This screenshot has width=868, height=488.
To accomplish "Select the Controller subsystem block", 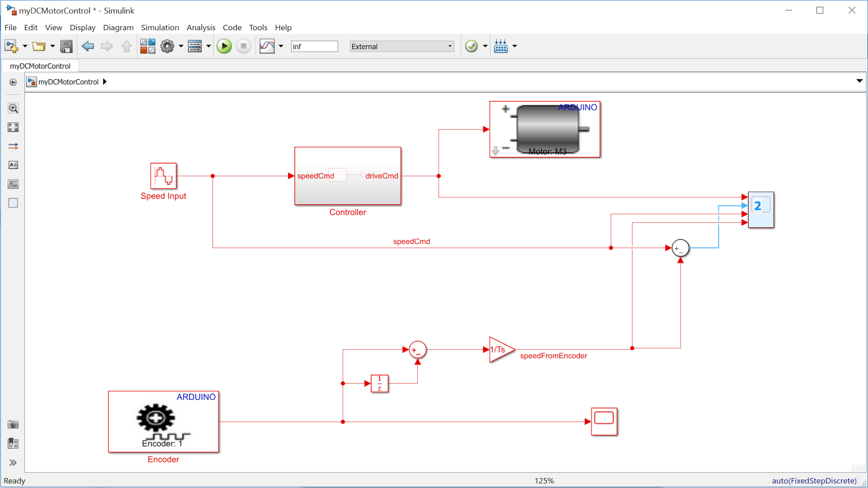I will (348, 176).
